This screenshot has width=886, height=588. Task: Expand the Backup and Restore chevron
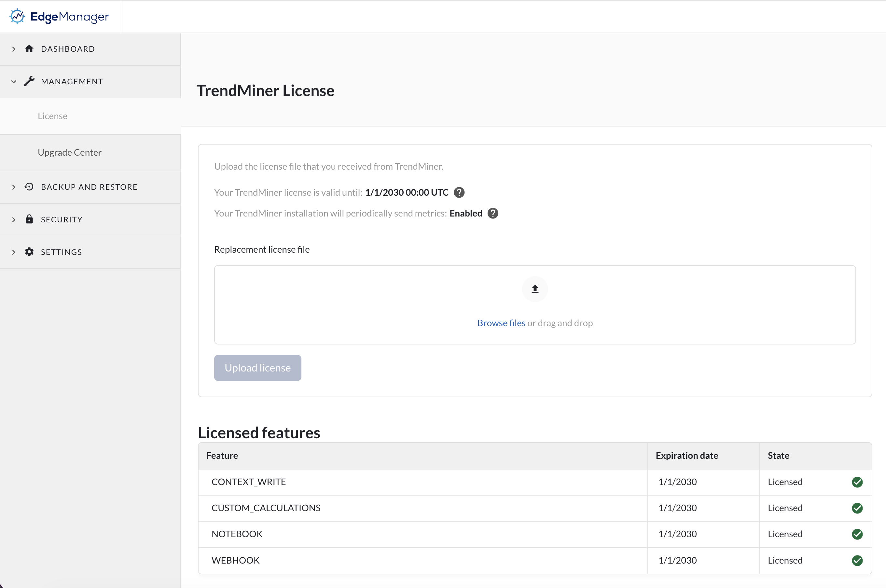click(14, 187)
